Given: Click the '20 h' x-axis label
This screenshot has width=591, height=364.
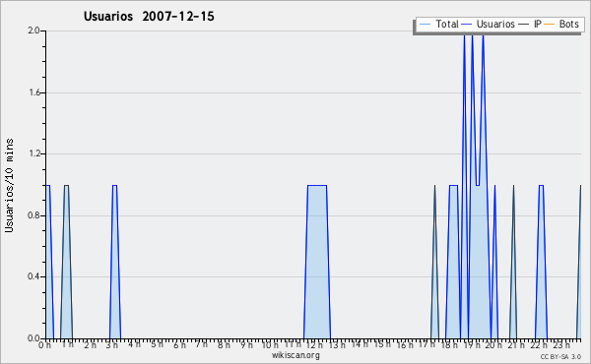Looking at the screenshot, I should [494, 344].
